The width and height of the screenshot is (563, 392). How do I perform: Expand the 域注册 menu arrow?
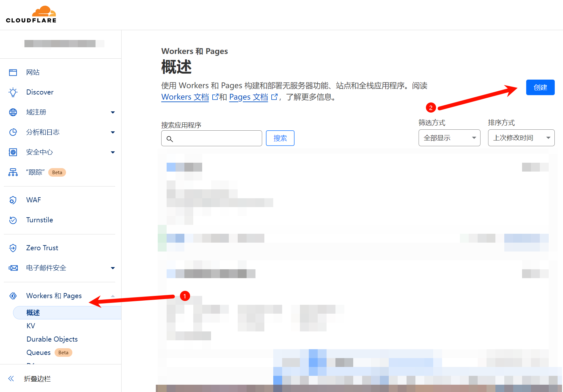tap(113, 112)
